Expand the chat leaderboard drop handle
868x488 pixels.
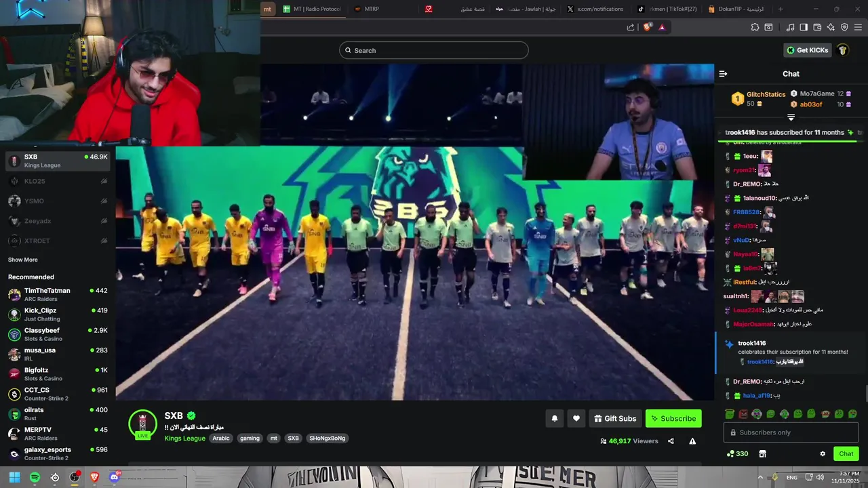tap(791, 117)
